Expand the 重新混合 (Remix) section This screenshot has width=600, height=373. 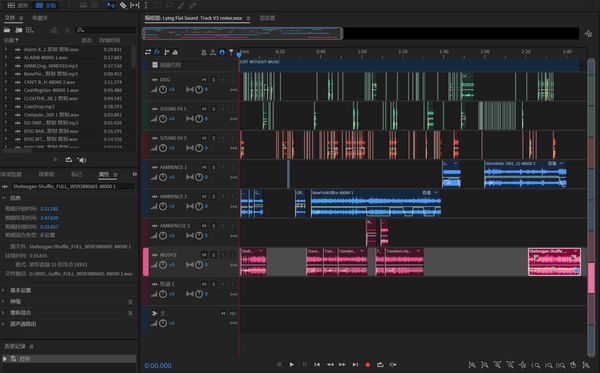[3, 313]
